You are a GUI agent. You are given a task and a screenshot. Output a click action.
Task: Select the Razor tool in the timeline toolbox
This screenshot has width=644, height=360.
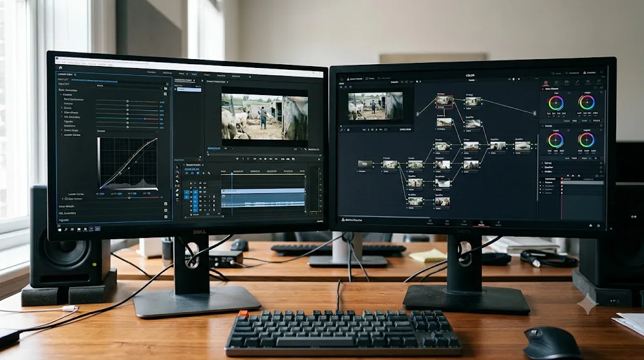pyautogui.click(x=177, y=181)
